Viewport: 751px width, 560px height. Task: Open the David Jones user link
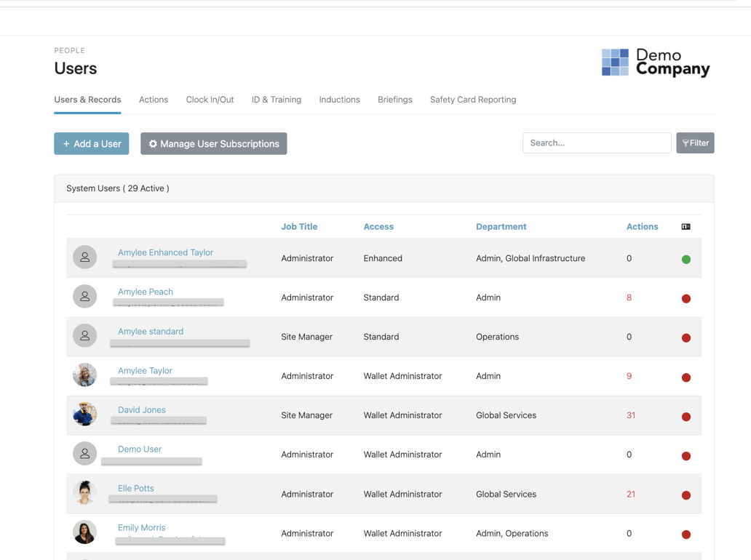click(x=142, y=409)
